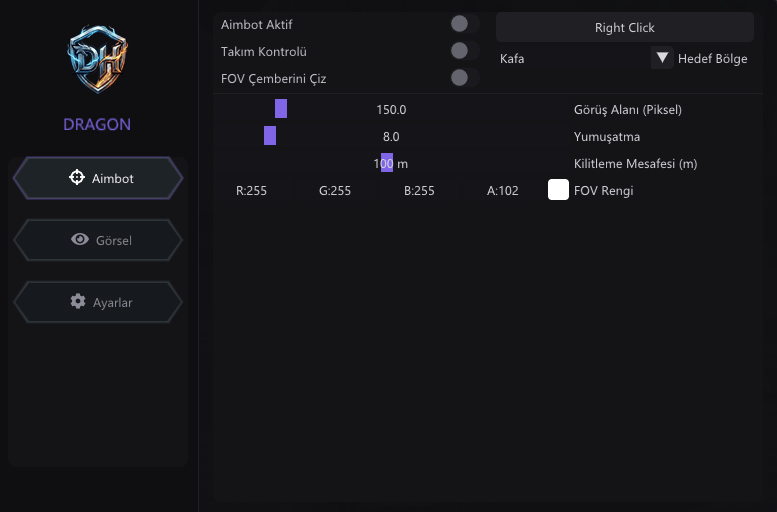Toggle the Takım Kontrolü switch

(464, 51)
